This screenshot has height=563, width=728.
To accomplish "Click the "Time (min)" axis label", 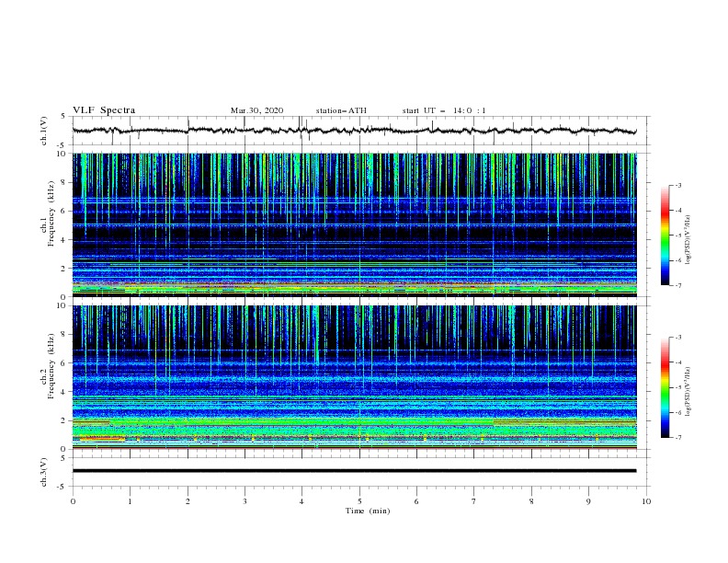I will click(368, 511).
